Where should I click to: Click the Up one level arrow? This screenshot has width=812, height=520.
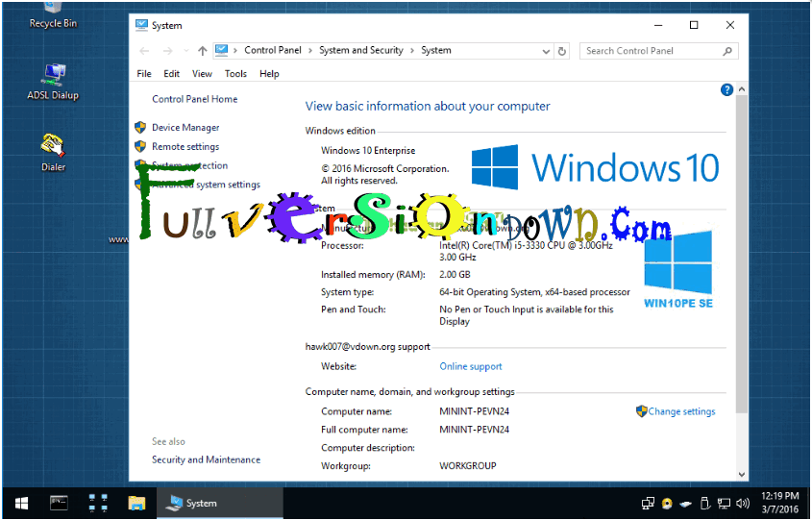pos(203,51)
